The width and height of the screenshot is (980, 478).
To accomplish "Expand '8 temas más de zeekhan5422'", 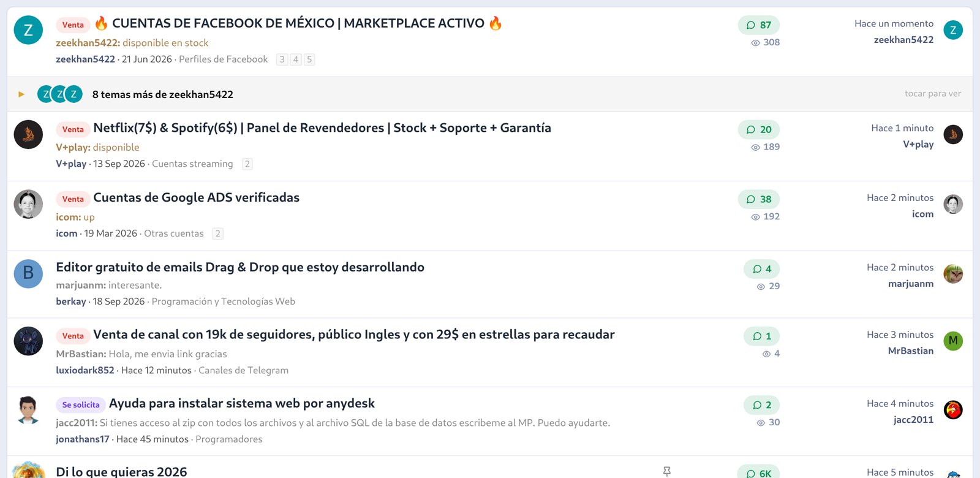I will [163, 94].
